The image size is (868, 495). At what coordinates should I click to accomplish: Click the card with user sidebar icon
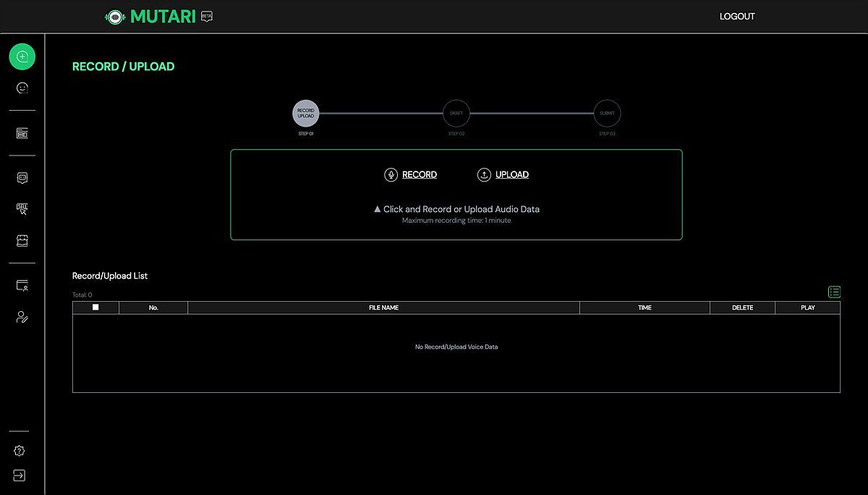pyautogui.click(x=22, y=286)
